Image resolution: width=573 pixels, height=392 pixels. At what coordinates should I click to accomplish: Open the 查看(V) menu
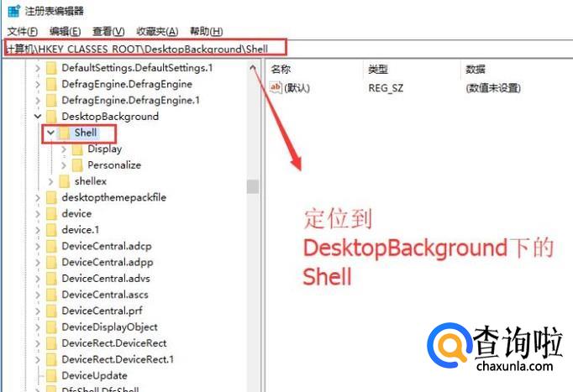[108, 31]
